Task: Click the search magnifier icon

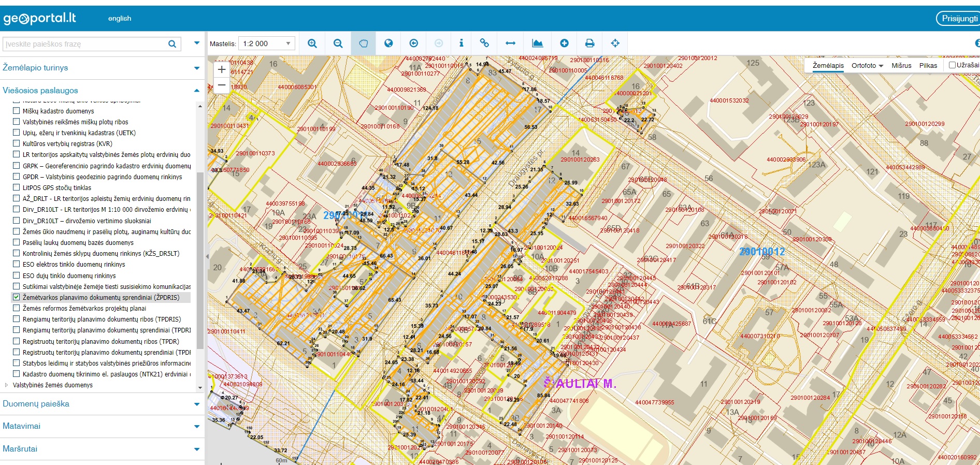Action: pos(172,44)
